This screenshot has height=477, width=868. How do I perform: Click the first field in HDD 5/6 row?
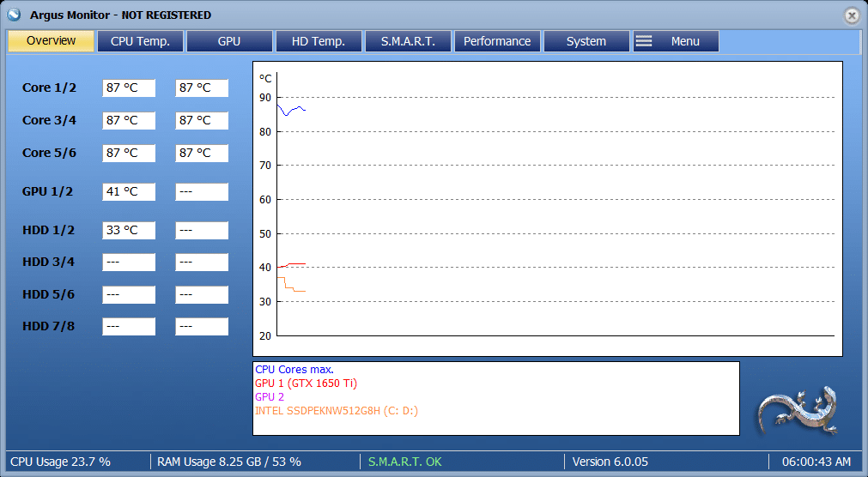click(129, 295)
